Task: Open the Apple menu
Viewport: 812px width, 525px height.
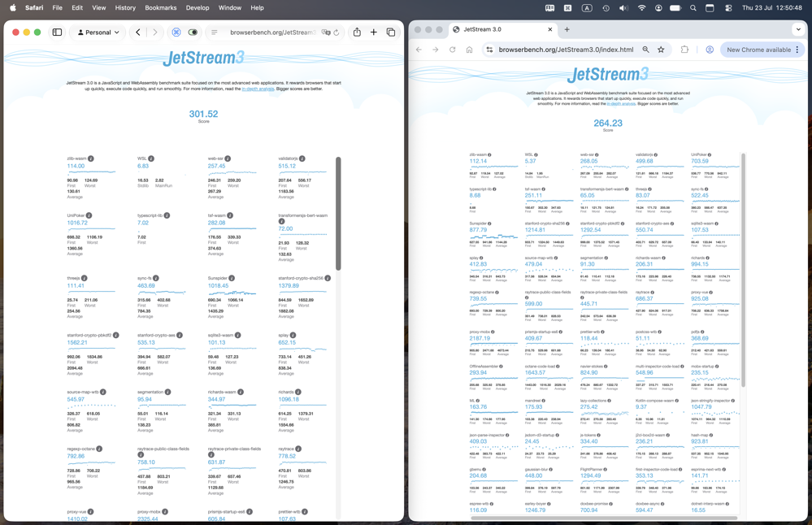Action: click(x=12, y=8)
